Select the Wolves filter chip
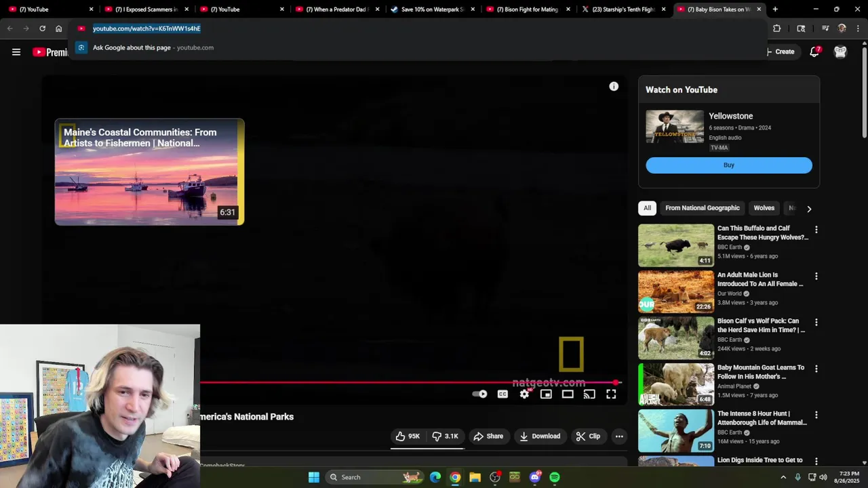This screenshot has height=488, width=868. (764, 208)
